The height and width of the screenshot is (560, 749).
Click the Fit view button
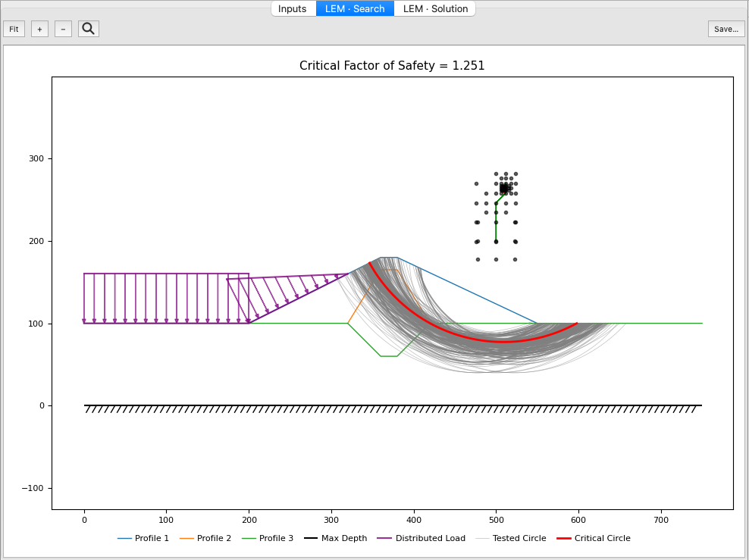click(x=14, y=29)
